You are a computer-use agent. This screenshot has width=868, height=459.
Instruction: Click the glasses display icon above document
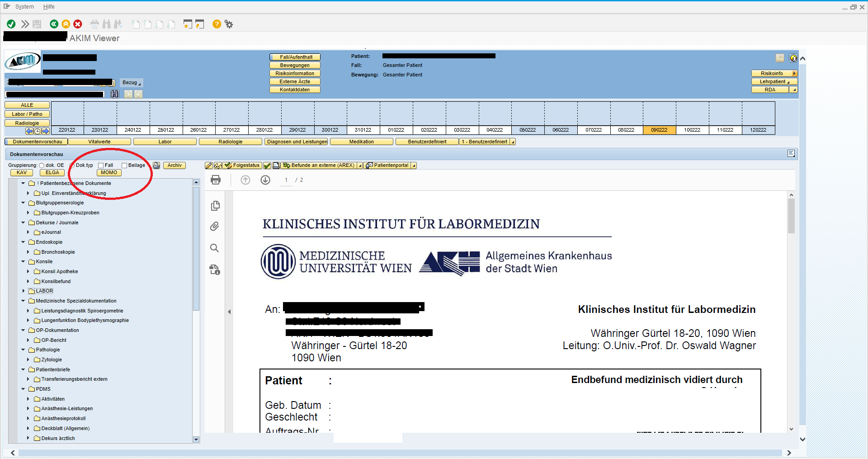(218, 166)
